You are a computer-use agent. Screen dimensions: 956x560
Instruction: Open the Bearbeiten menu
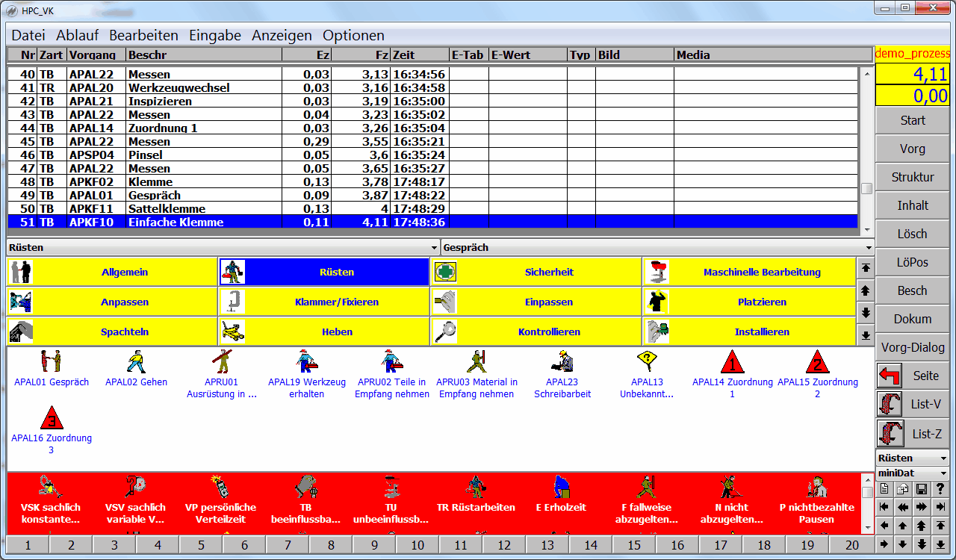[143, 35]
